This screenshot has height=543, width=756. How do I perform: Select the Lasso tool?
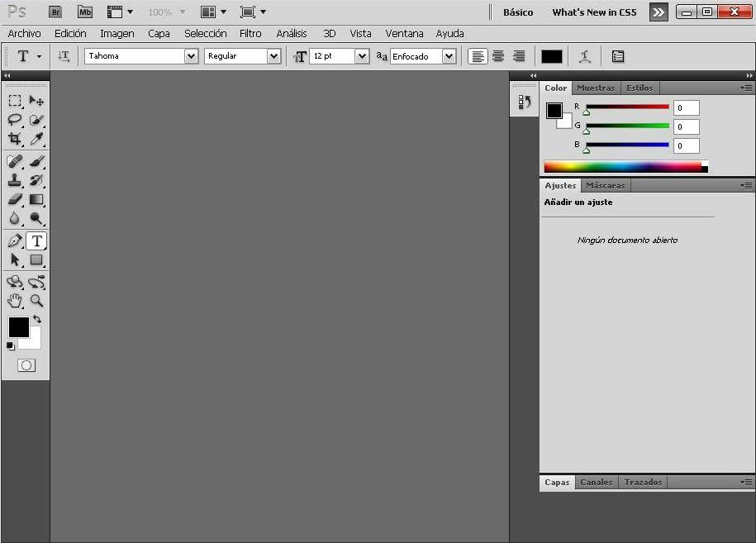15,120
